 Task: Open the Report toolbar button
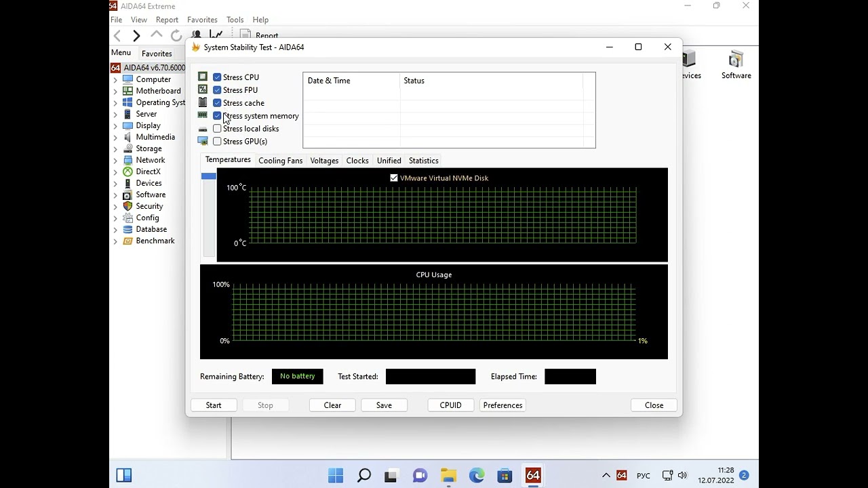pyautogui.click(x=260, y=36)
